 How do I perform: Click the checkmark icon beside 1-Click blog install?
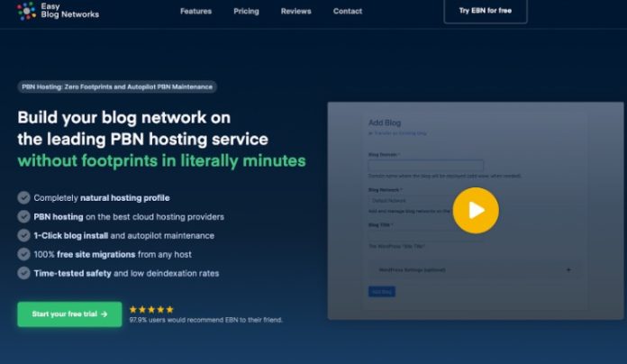[x=23, y=235]
